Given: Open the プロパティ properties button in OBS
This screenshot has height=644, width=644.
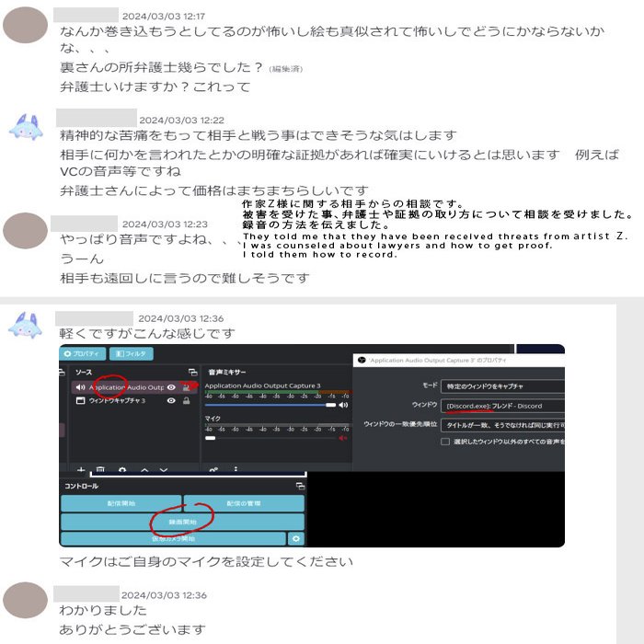Looking at the screenshot, I should (83, 353).
